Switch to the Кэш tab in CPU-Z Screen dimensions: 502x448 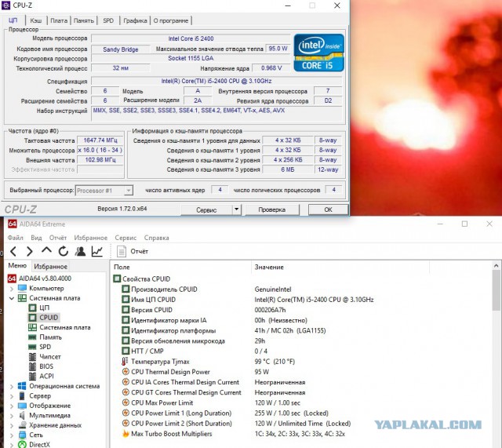point(36,20)
